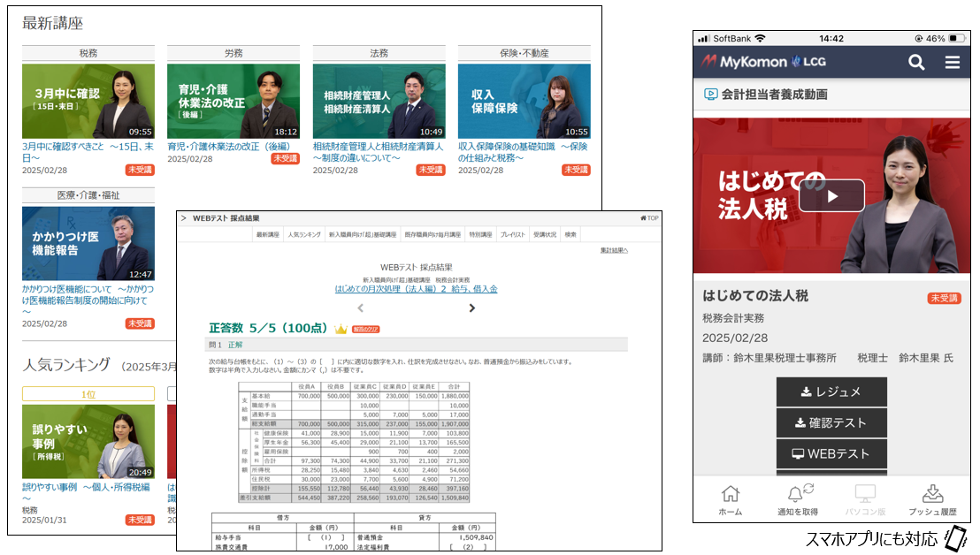
Task: Download the レジュメ file
Action: [831, 392]
